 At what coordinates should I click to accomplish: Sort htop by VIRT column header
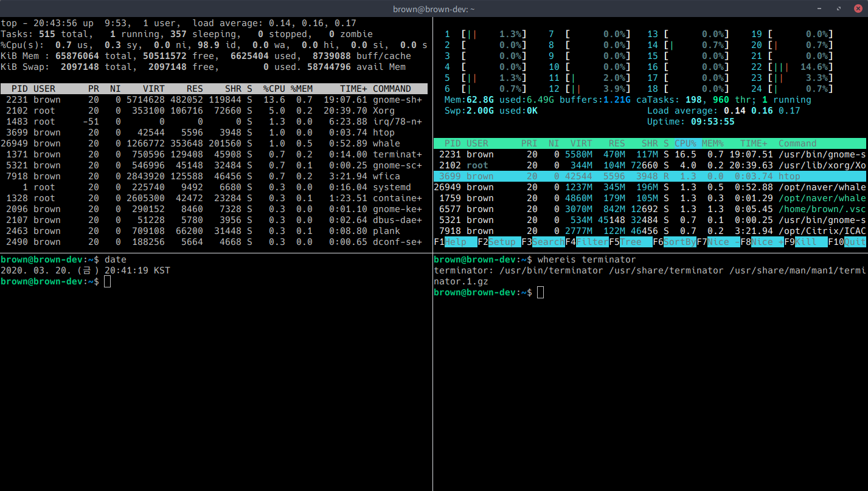point(581,143)
